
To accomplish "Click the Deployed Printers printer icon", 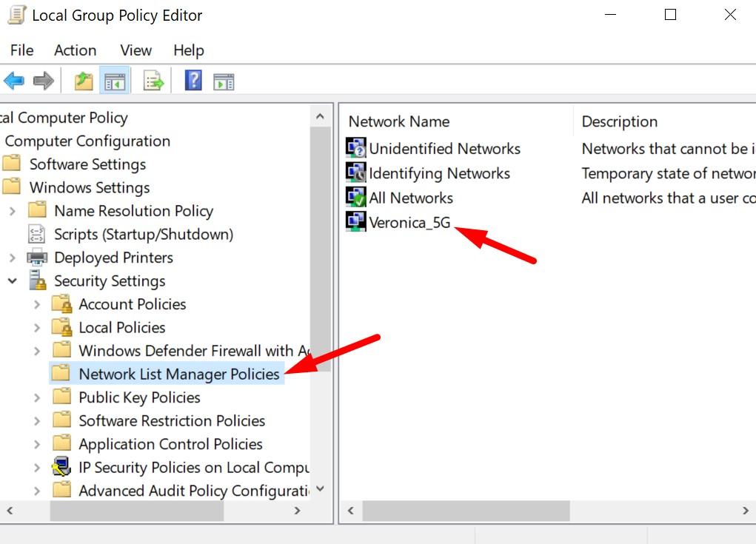I will tap(37, 258).
